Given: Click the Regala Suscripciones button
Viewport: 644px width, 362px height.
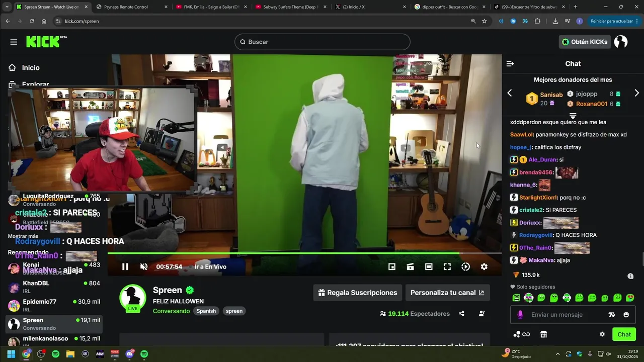Looking at the screenshot, I should coord(357,293).
